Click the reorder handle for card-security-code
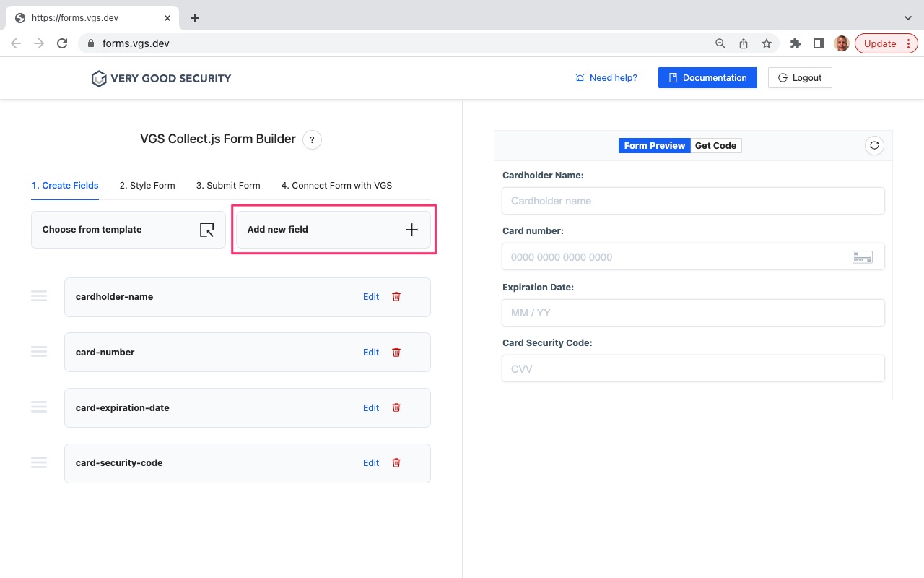Image resolution: width=924 pixels, height=578 pixels. [39, 463]
